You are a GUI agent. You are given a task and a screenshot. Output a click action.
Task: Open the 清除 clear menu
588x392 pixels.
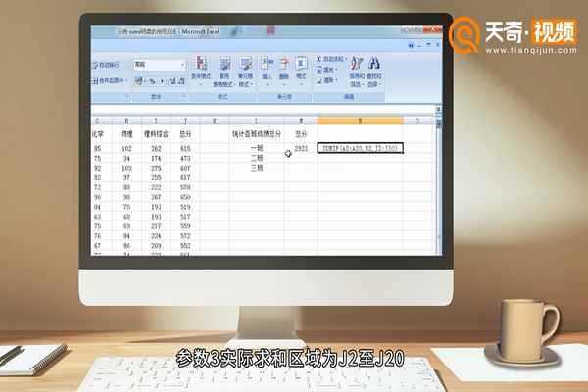pyautogui.click(x=326, y=80)
